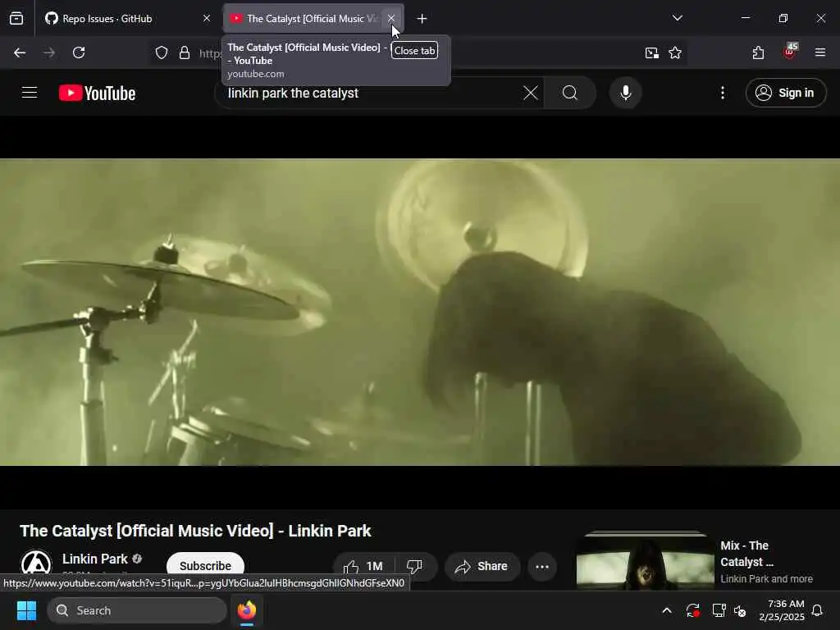Open the Linkin Park channel name link
840x630 pixels.
tap(94, 559)
